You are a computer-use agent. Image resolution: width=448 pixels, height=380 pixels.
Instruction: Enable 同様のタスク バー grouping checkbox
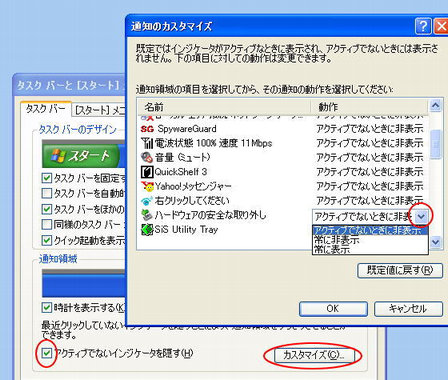click(x=47, y=224)
